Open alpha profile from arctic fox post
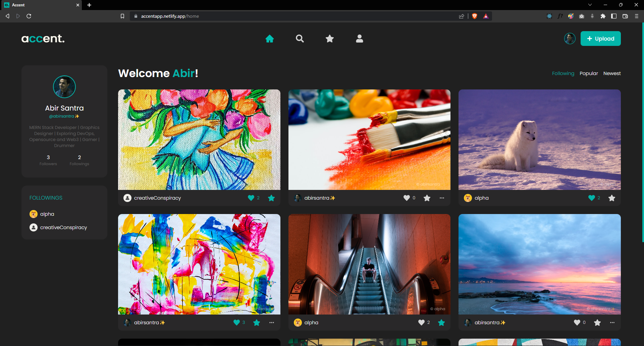This screenshot has height=346, width=644. [482, 198]
